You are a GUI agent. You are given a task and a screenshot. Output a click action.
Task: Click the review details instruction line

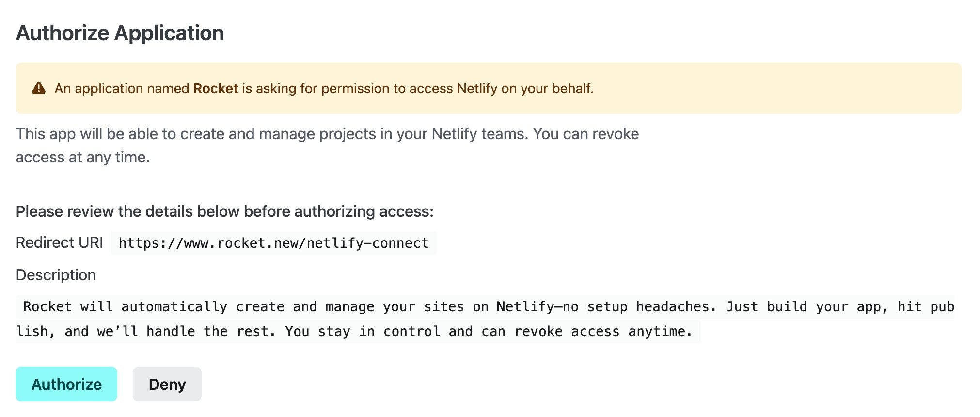[225, 211]
